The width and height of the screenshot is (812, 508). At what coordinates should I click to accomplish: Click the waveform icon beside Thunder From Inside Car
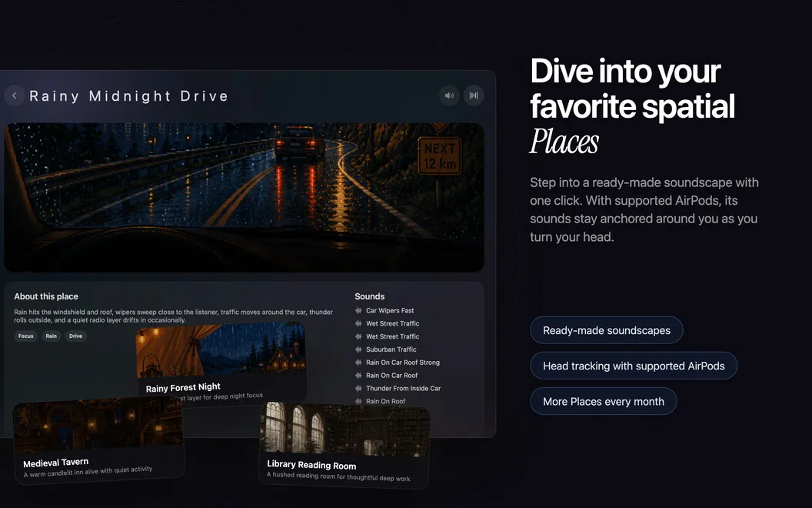tap(358, 388)
